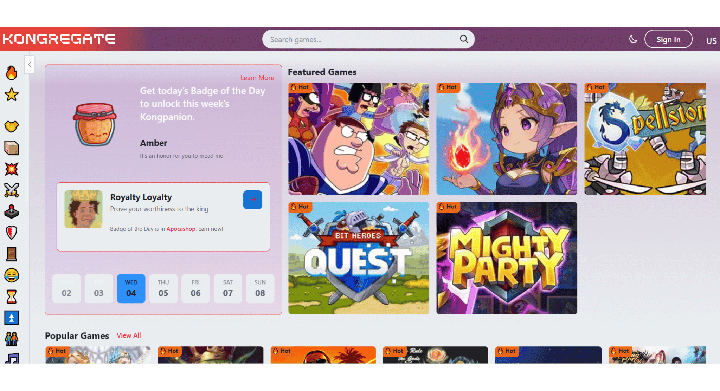Open the Bit Heroes Quest featured game

359,258
